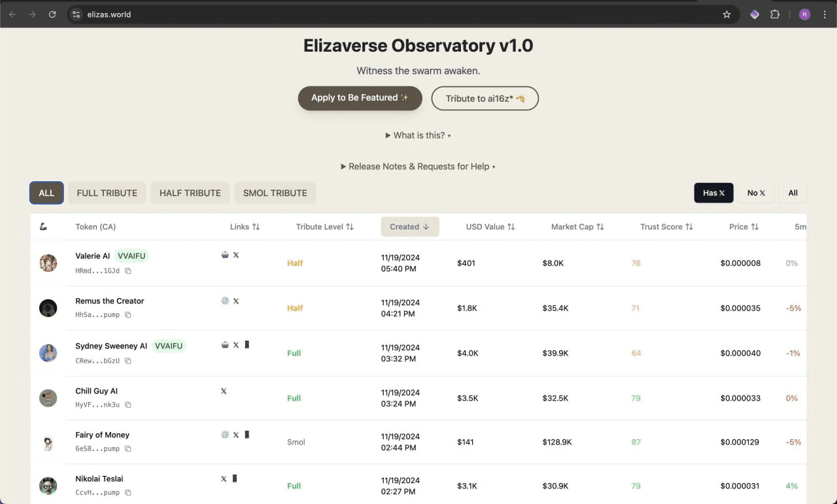Show All tokens regardless of X
Viewport: 837px width, 504px height.
(x=793, y=193)
